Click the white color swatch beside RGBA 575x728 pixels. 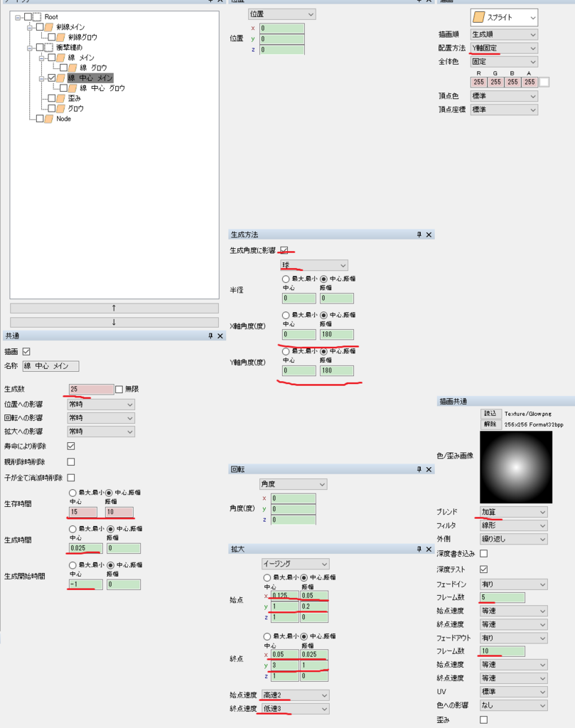tap(544, 82)
